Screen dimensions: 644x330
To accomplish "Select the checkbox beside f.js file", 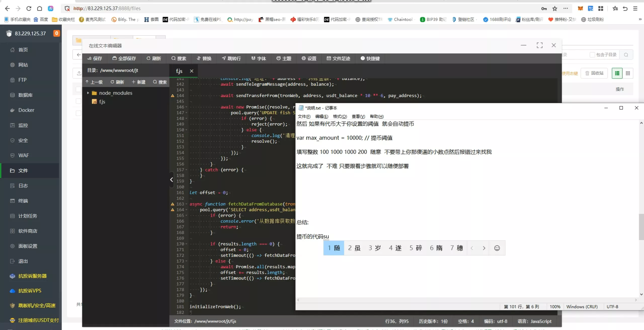I will pyautogui.click(x=78, y=101).
